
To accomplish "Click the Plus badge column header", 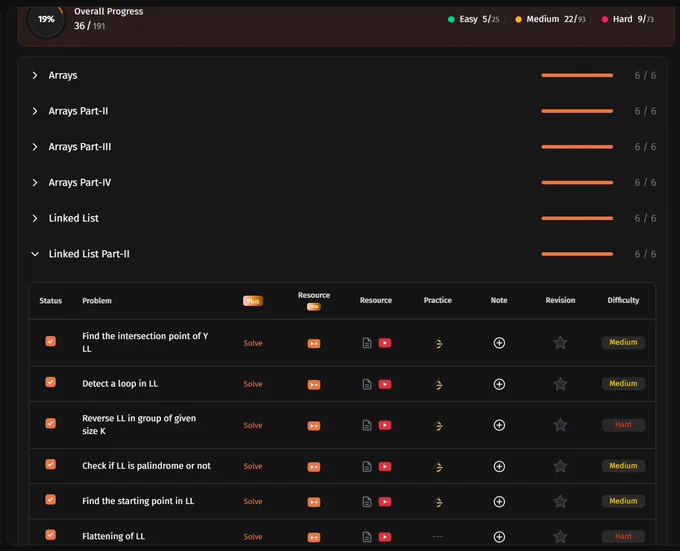I will pyautogui.click(x=253, y=301).
